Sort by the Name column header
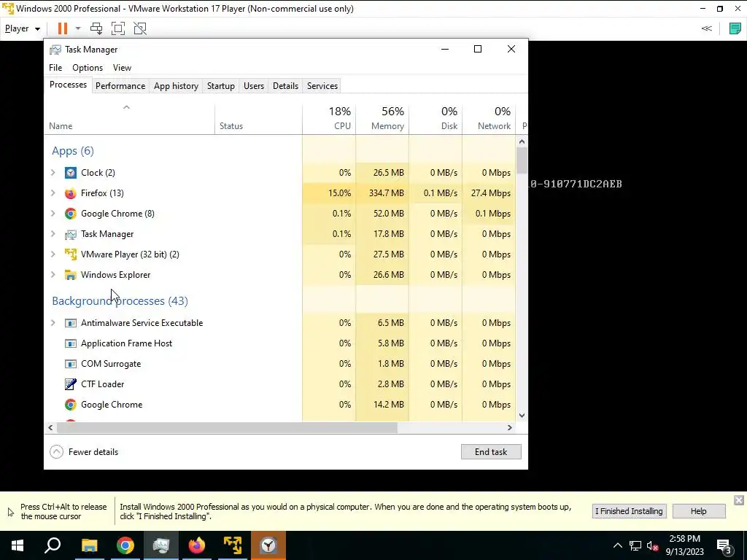The height and width of the screenshot is (560, 747). 129,119
